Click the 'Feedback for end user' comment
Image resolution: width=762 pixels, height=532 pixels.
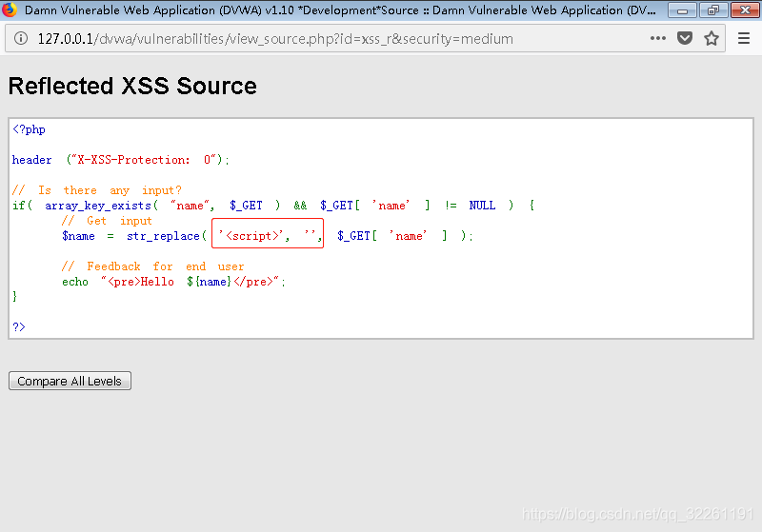point(152,266)
